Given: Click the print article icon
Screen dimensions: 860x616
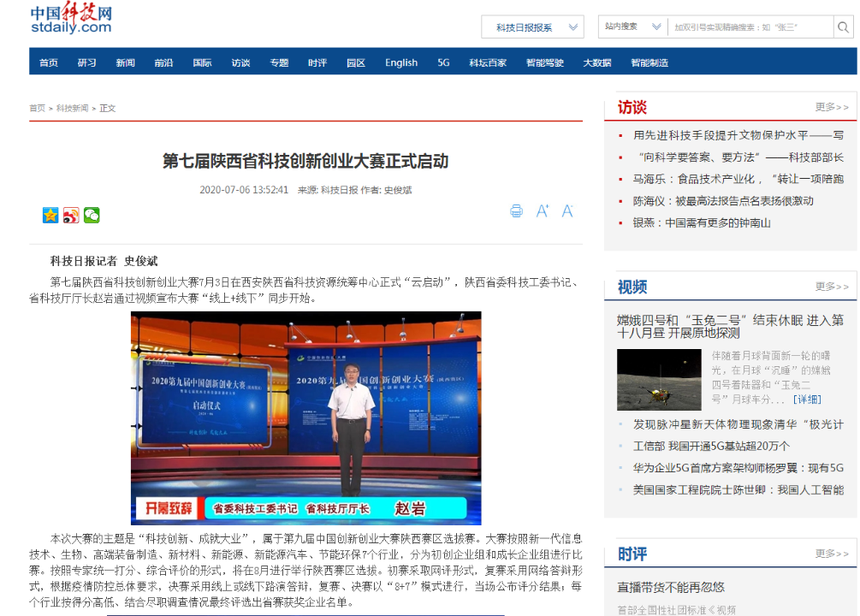Looking at the screenshot, I should pyautogui.click(x=516, y=211).
